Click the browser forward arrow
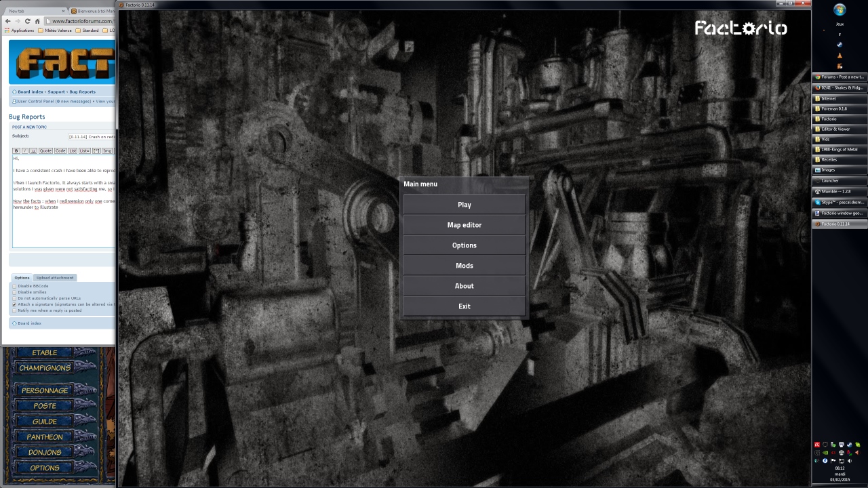Viewport: 868px width, 488px height. pos(18,21)
